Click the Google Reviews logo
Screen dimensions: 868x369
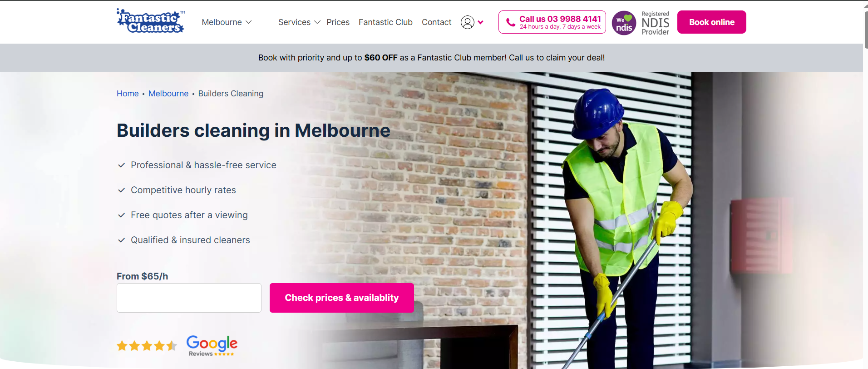[212, 346]
